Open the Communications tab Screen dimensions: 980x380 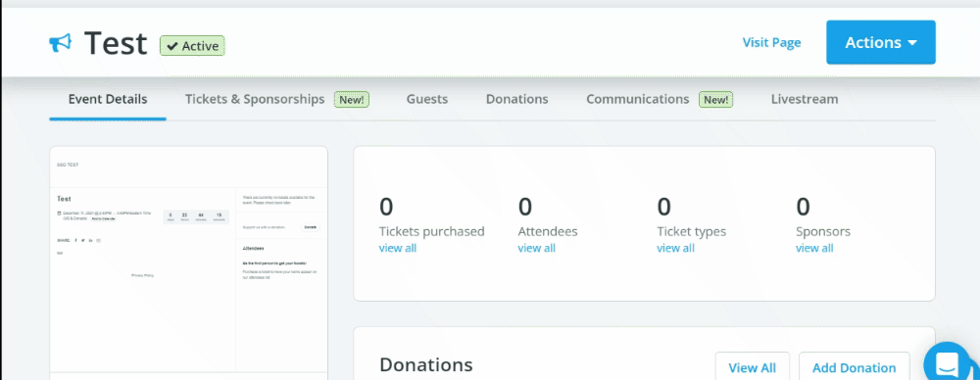(x=638, y=99)
